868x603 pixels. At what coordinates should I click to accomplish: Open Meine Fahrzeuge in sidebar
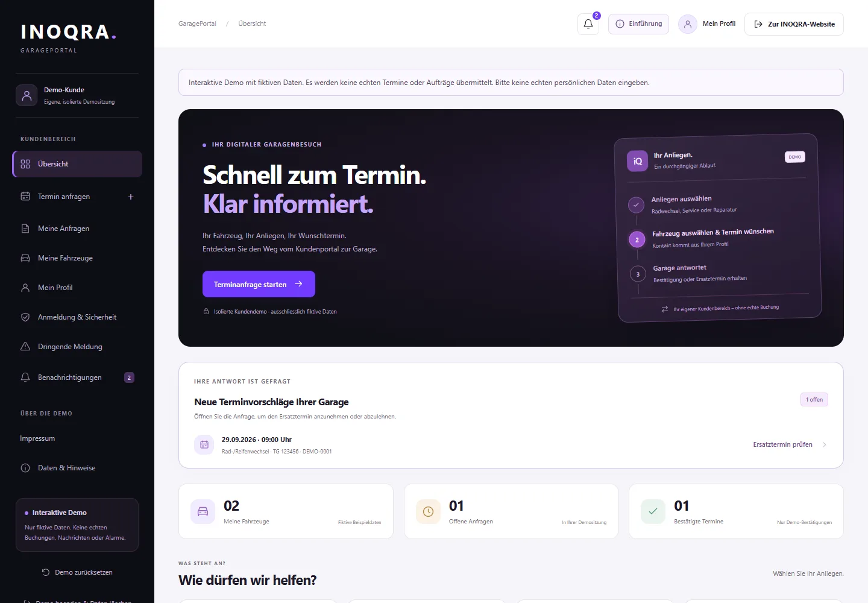point(77,258)
